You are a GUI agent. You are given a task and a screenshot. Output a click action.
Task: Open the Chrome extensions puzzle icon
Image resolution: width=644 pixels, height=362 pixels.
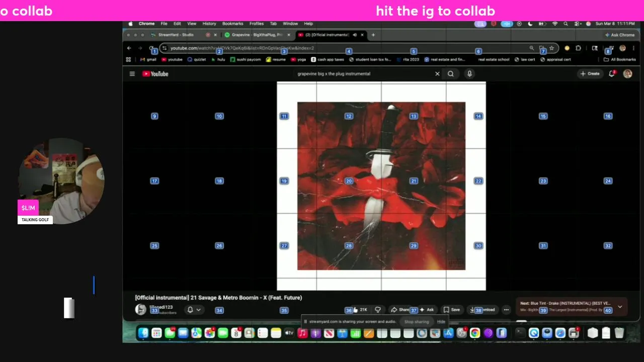578,48
